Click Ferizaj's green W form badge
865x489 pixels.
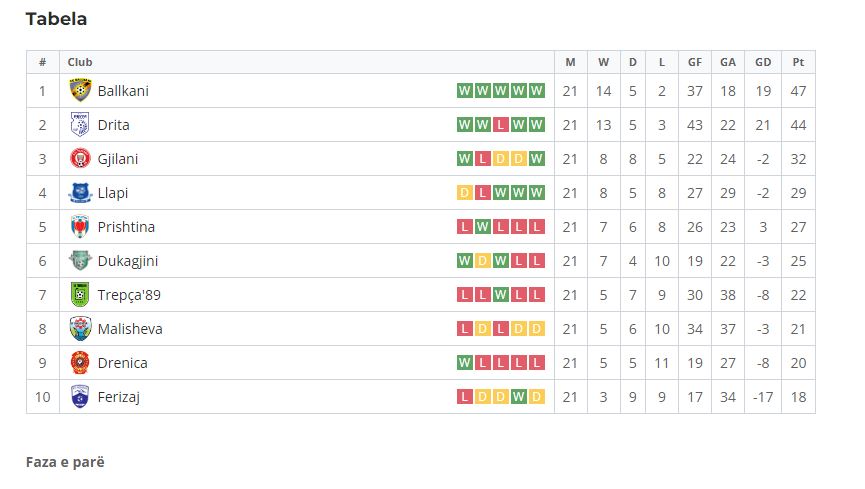[x=519, y=397]
